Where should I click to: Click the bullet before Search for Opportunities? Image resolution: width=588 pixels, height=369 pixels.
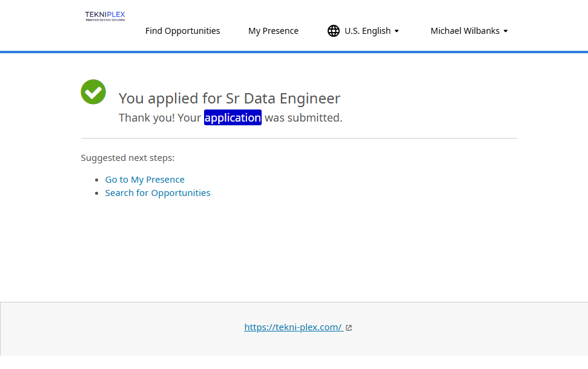tap(97, 193)
